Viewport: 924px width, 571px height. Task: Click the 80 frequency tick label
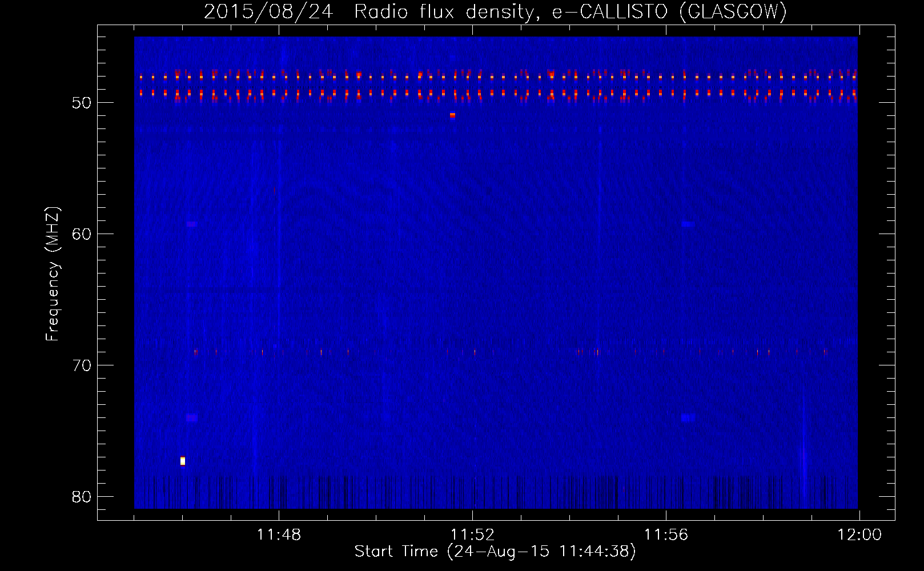click(x=82, y=497)
